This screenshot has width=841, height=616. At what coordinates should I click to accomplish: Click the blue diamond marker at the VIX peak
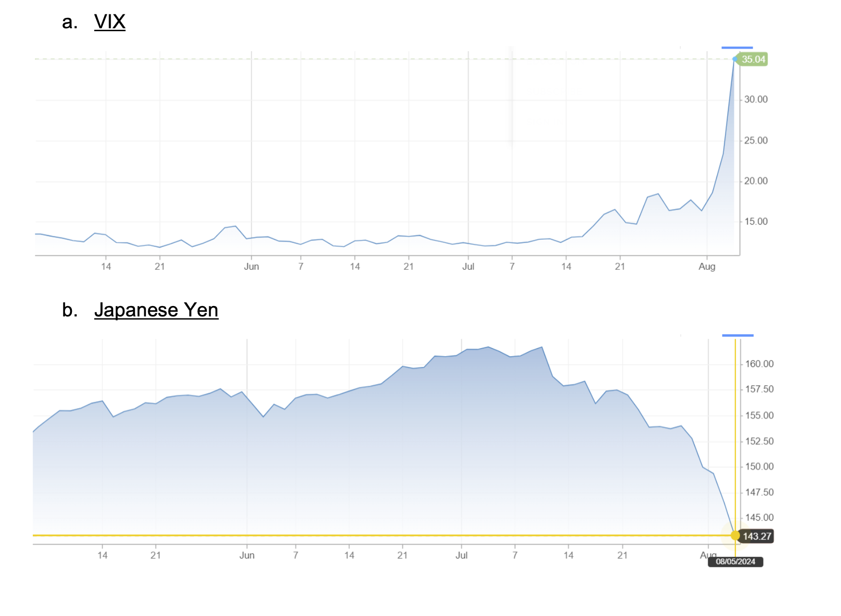(x=735, y=59)
